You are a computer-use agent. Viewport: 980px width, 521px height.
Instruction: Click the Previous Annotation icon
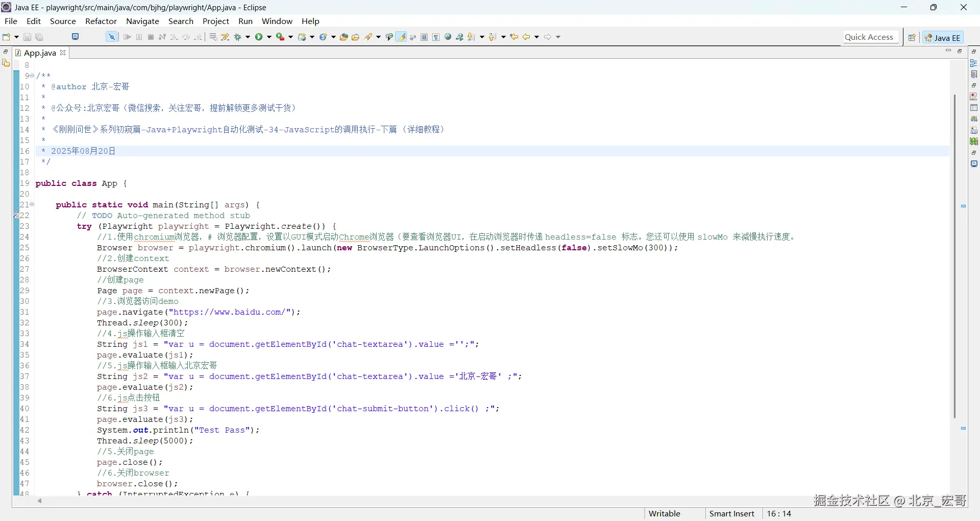coord(492,37)
